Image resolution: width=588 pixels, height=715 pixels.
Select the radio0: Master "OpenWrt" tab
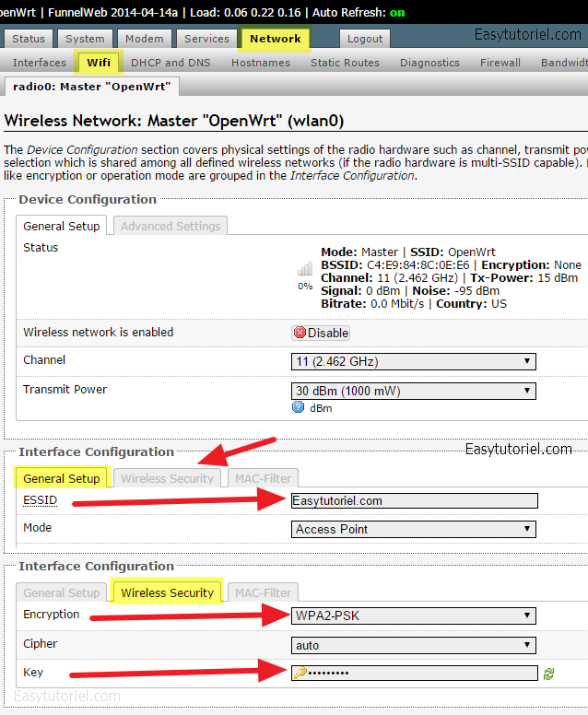91,87
